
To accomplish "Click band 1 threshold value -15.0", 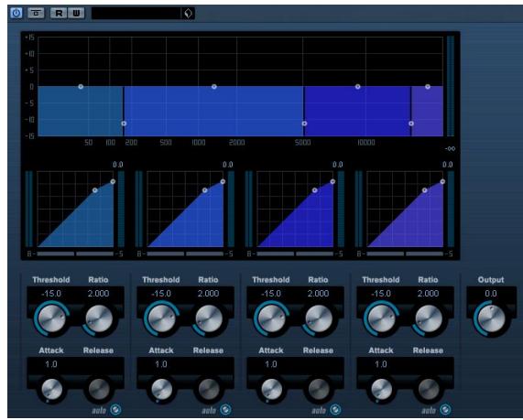I will 51,294.
